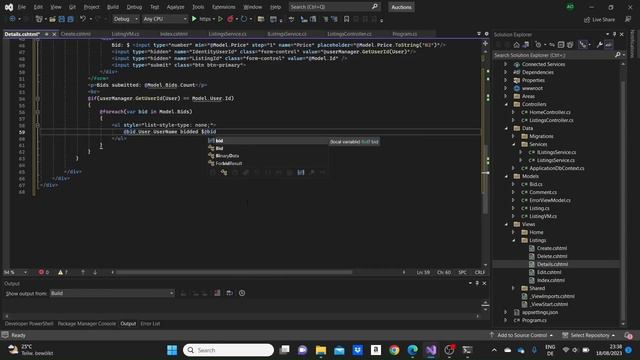Click the Save All icon in toolbar
Screen dimensions: 640x360
pyautogui.click(x=70, y=19)
